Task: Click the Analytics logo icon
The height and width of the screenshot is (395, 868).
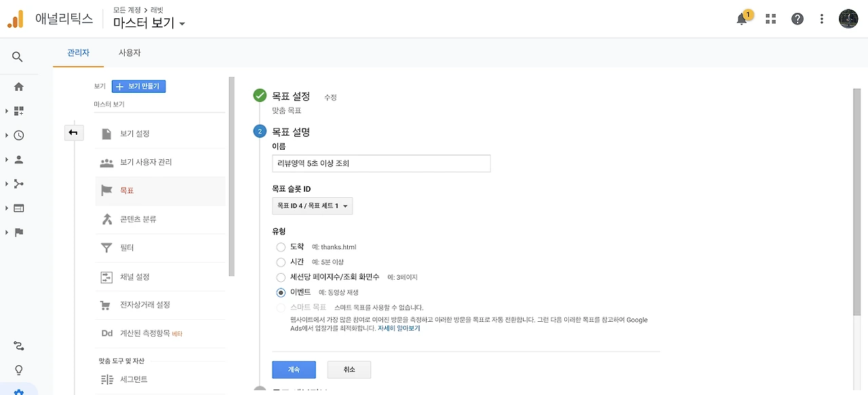Action: [x=16, y=19]
